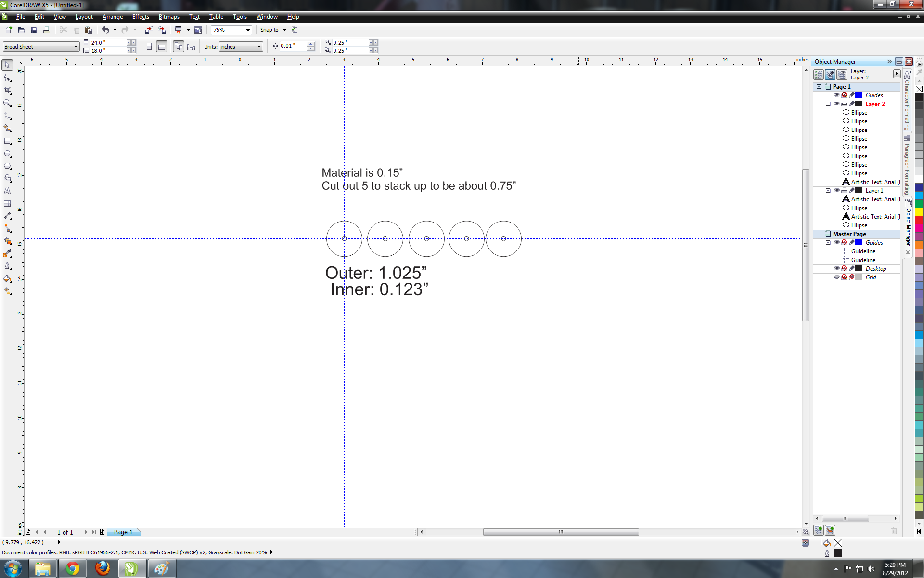Open a file from toolbar
This screenshot has height=578, width=924.
[x=21, y=30]
